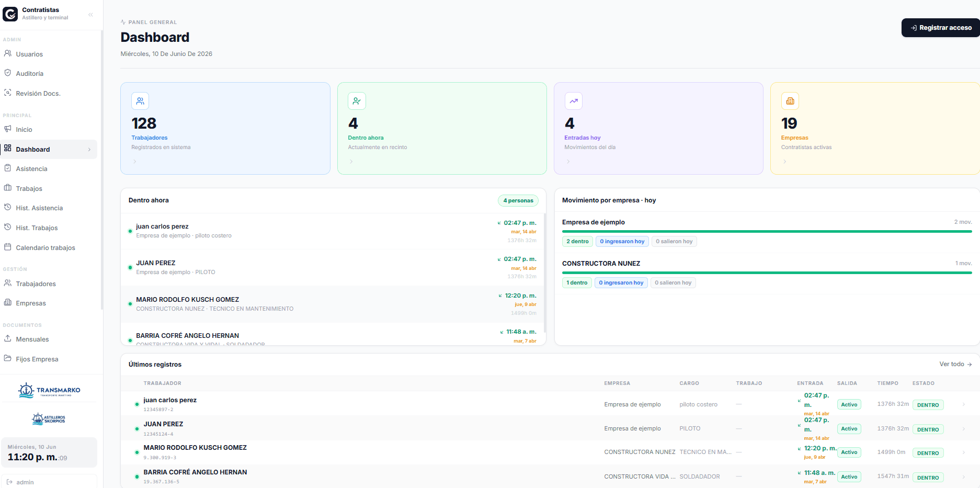
Task: Click the Registrar acceso button
Action: click(x=941, y=28)
